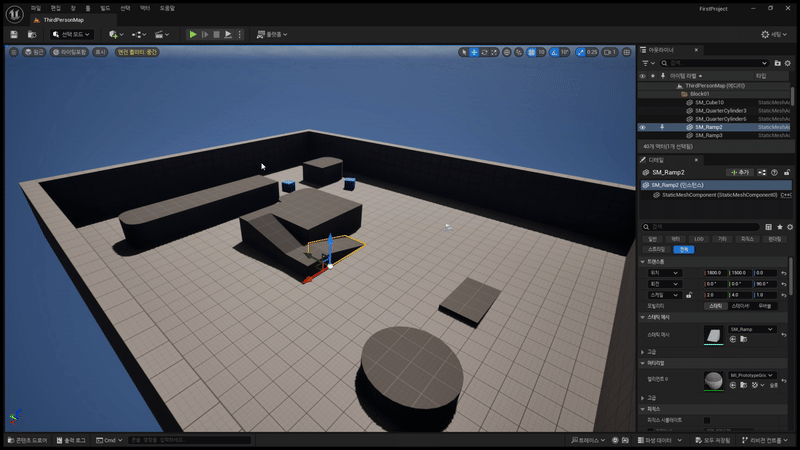Image resolution: width=800 pixels, height=450 pixels.
Task: Toggle grid snapping in the viewport
Action: pyautogui.click(x=532, y=52)
